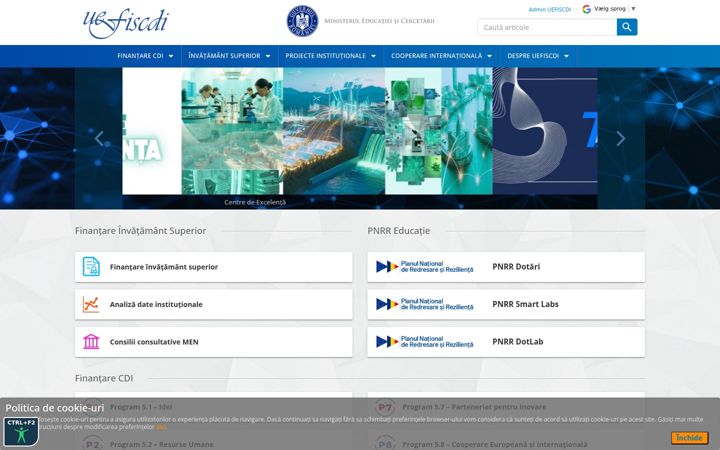Viewport: 720px width, 450px height.
Task: Click the UEFISCDI logo
Action: click(126, 23)
